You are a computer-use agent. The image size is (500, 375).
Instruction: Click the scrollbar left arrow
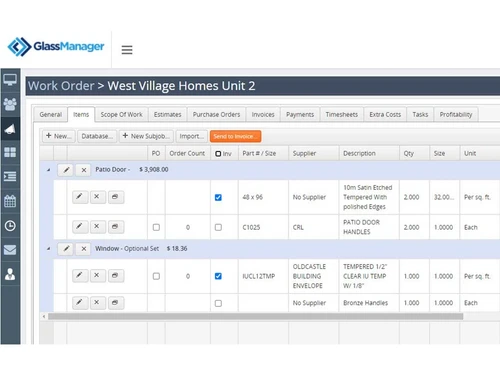(44, 316)
